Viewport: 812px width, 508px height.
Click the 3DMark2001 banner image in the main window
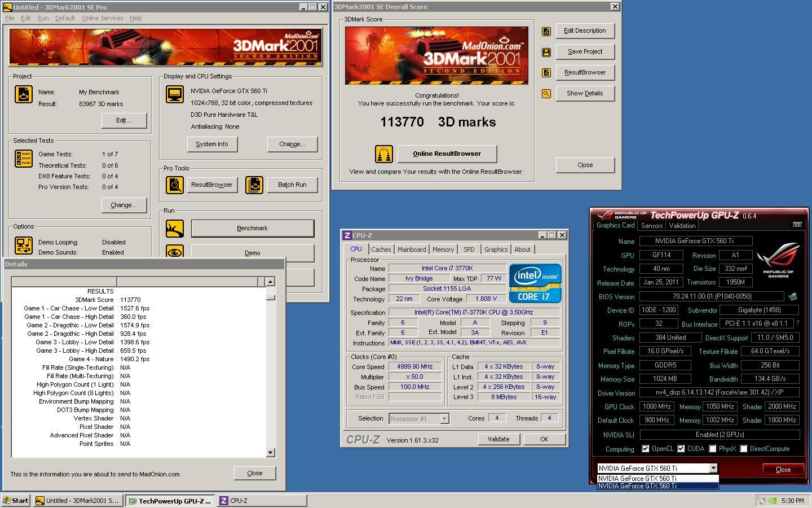pos(166,48)
